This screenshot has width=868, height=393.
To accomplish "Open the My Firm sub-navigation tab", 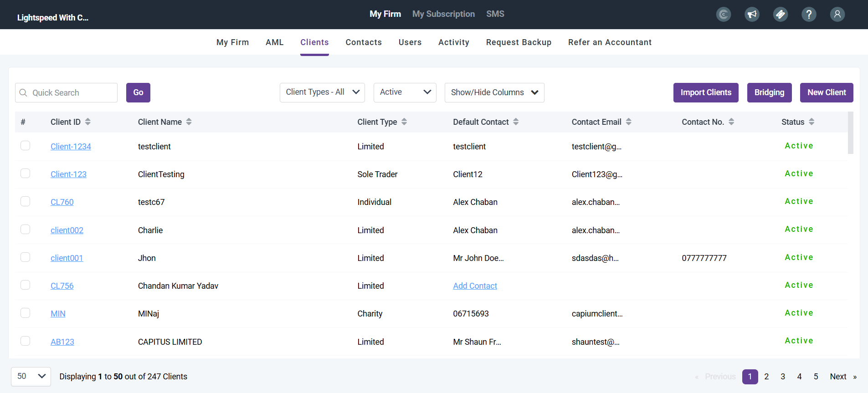I will pyautogui.click(x=232, y=42).
